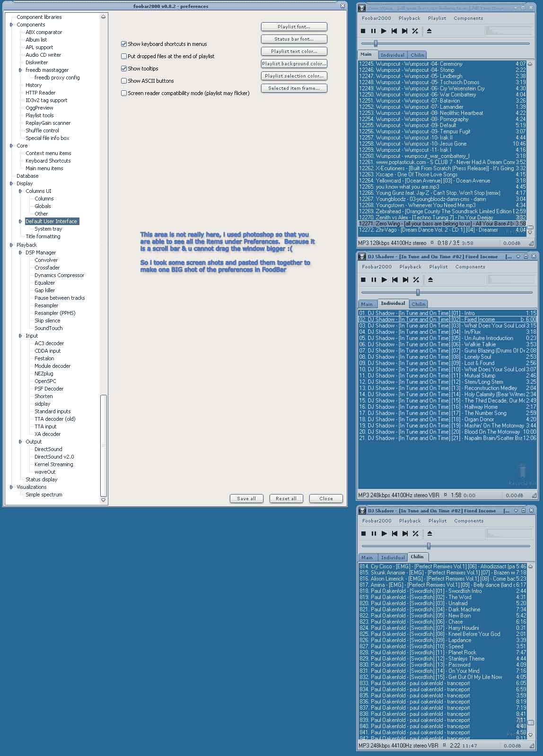Viewport: 543px width, 756px height.
Task: Enable Put dropped files at end of playlist
Action: (124, 56)
